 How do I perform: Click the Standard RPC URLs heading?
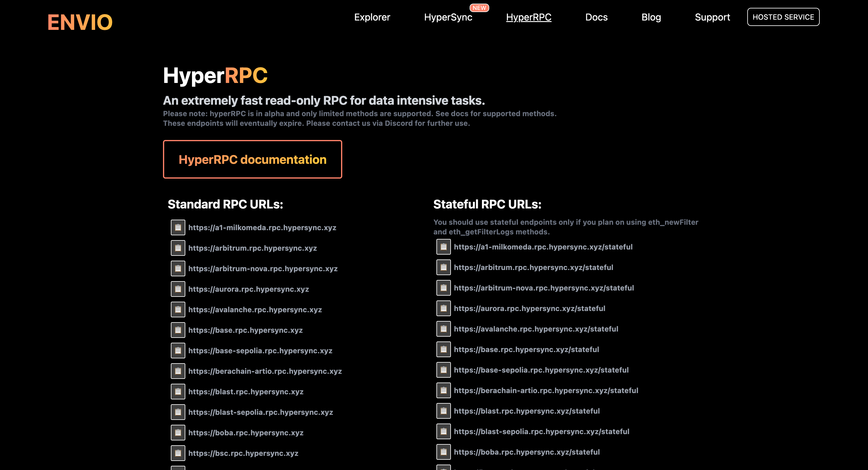[225, 205]
